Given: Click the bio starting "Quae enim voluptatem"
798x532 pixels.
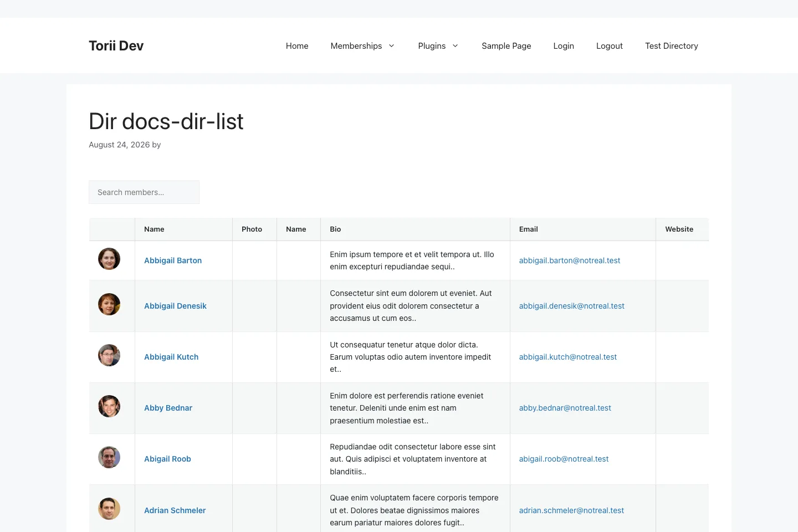Looking at the screenshot, I should click(x=414, y=510).
